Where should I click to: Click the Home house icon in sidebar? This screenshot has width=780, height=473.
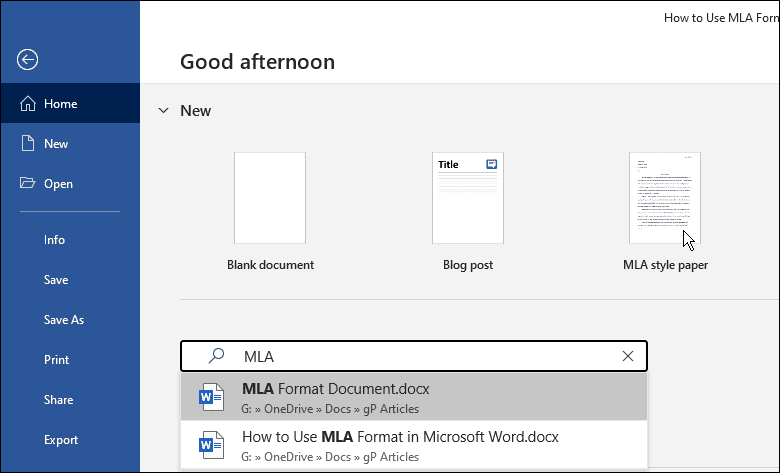click(28, 103)
